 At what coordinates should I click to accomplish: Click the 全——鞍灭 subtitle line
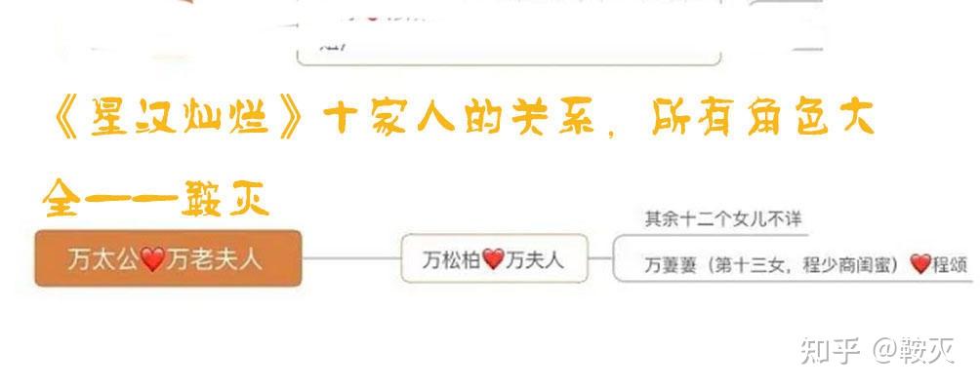(x=156, y=197)
